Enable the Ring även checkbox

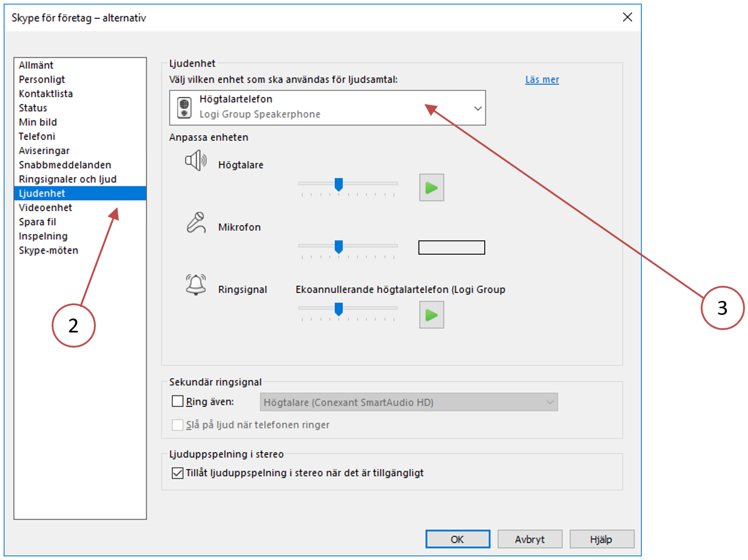(x=178, y=401)
